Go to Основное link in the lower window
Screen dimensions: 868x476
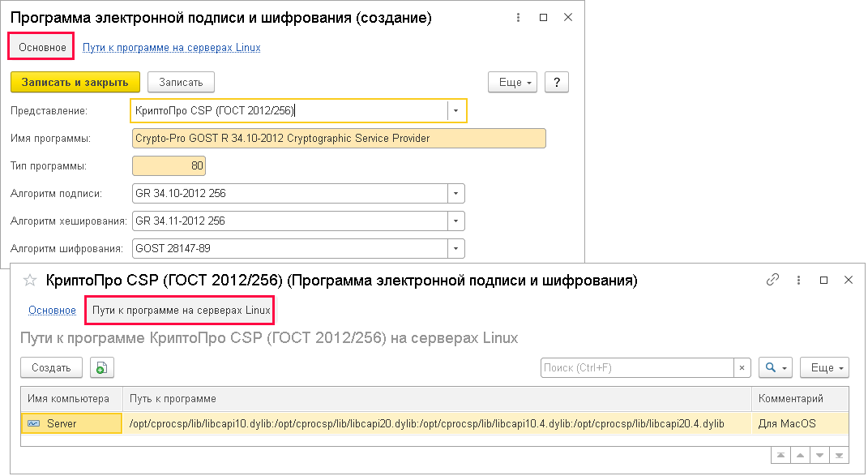click(52, 311)
